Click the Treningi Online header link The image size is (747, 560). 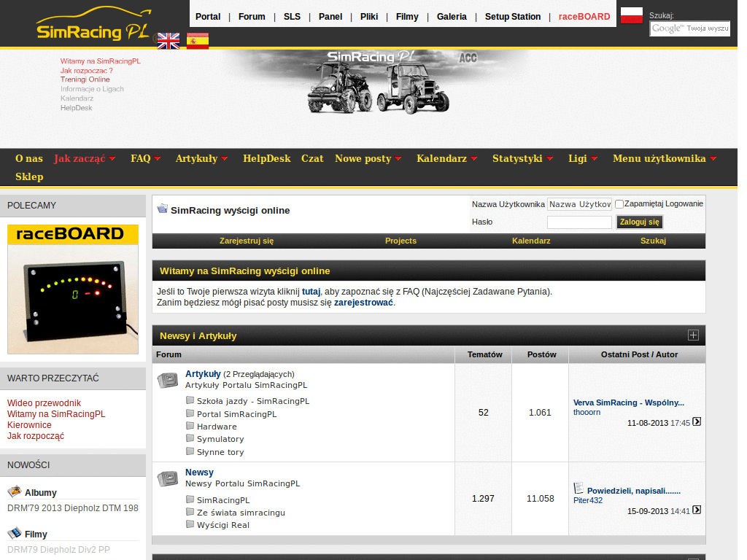tap(85, 79)
